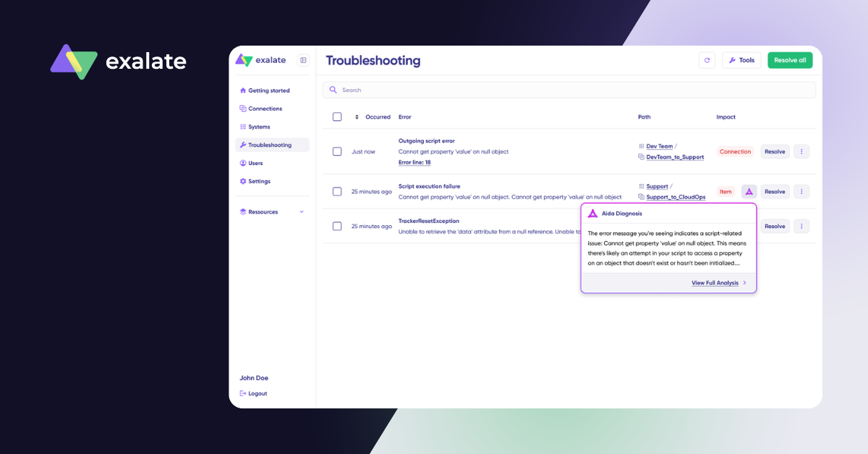Toggle the select-all checkbox in the table header

tap(337, 117)
